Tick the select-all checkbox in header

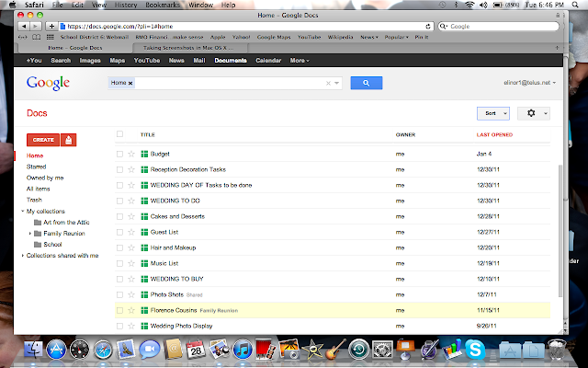pos(119,134)
